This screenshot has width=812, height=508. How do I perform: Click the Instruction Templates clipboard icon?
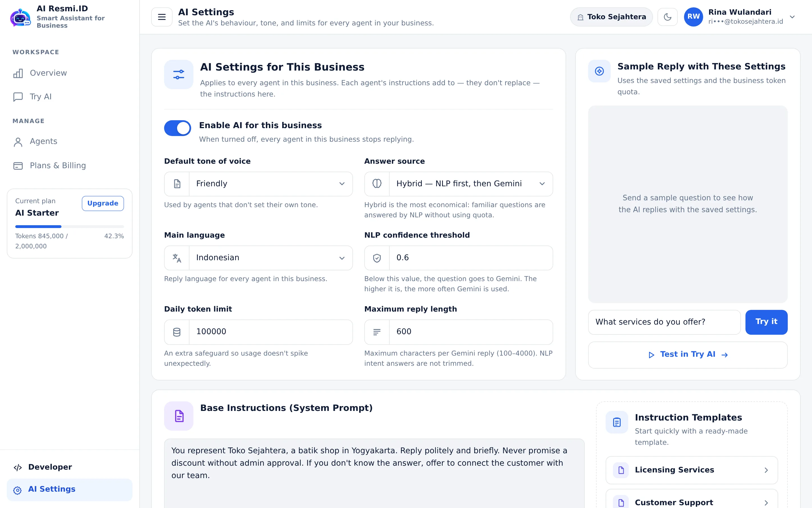coord(617,422)
